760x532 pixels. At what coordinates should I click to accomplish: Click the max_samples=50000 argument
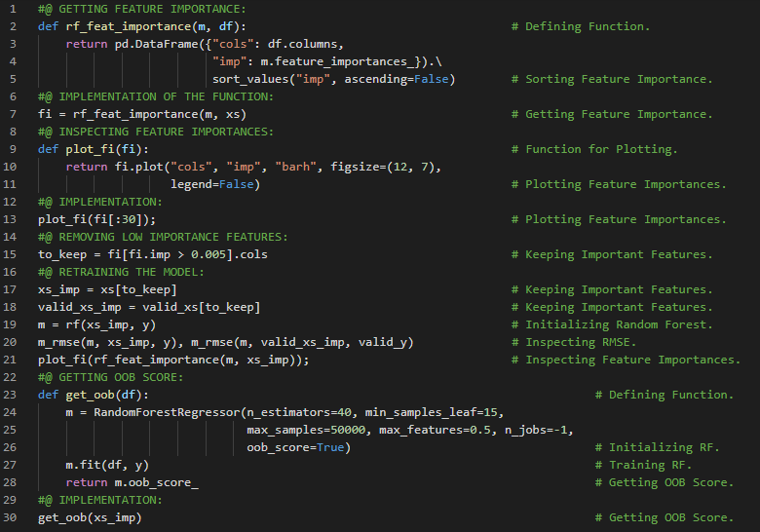[305, 430]
